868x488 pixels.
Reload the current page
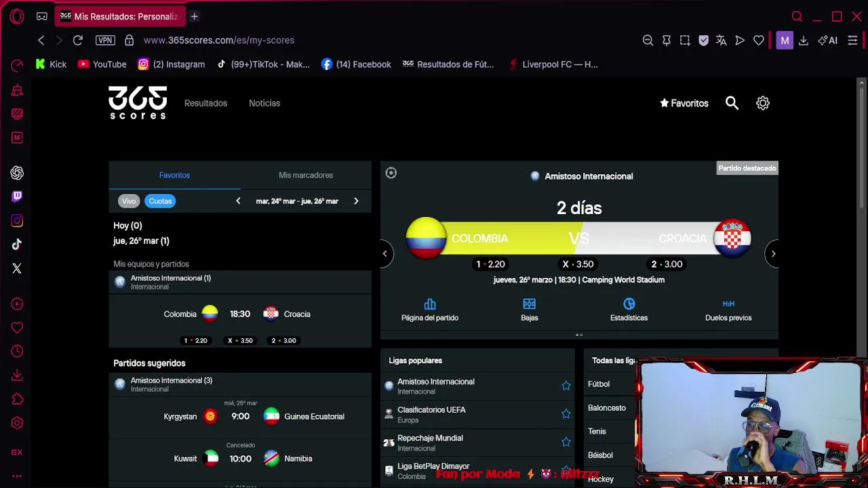(x=77, y=40)
